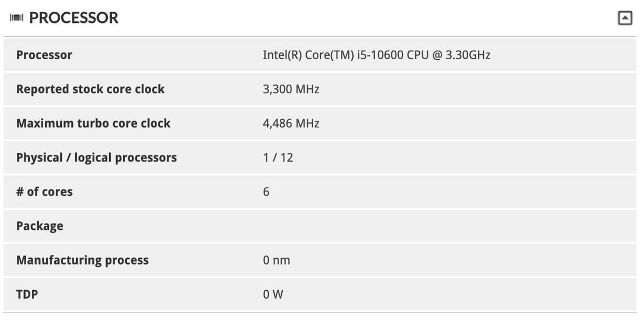Click the 4,486 MHz turbo value

point(291,123)
